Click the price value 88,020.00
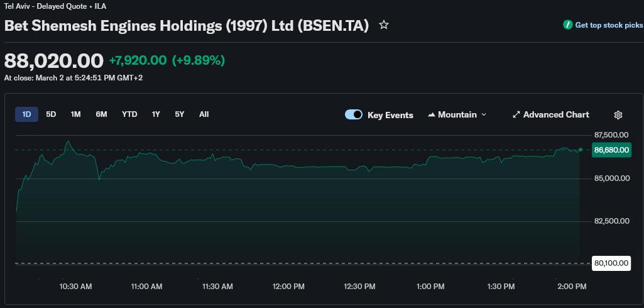Screen dimensions: 644x308 (x=54, y=61)
